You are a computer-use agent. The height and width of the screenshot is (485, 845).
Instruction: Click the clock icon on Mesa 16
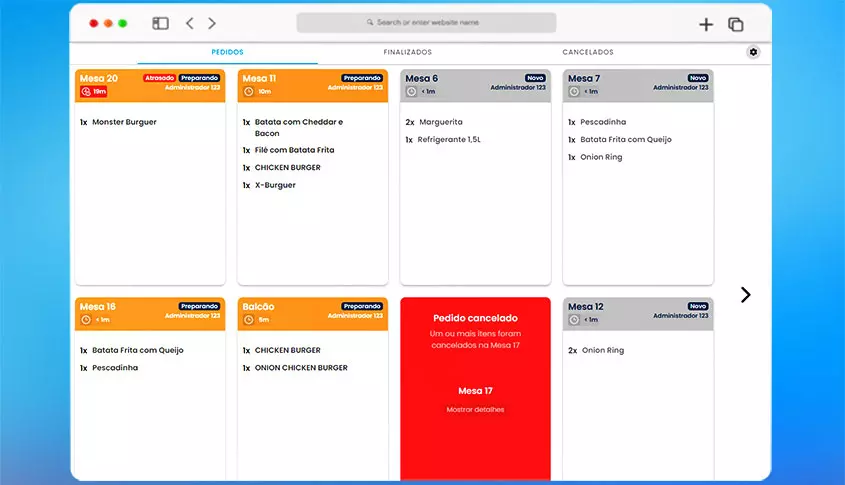(x=86, y=320)
